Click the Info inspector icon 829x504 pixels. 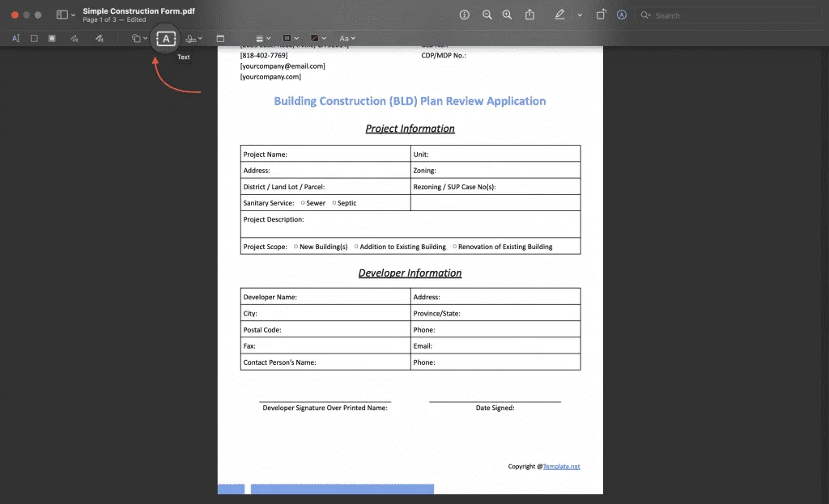[x=465, y=15]
